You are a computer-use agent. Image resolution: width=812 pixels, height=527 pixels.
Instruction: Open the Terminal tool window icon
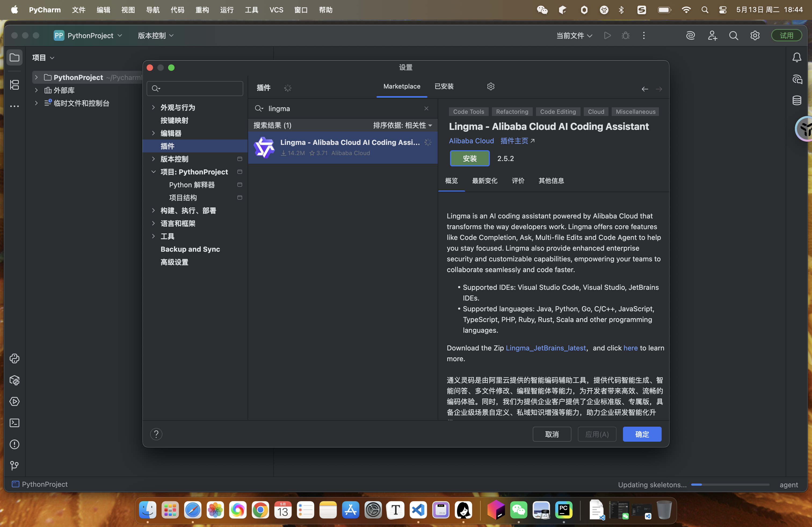[14, 423]
